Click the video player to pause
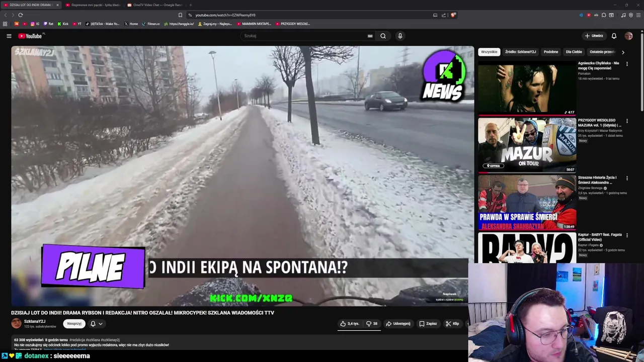Screen dimensions: 644x362 click(243, 176)
